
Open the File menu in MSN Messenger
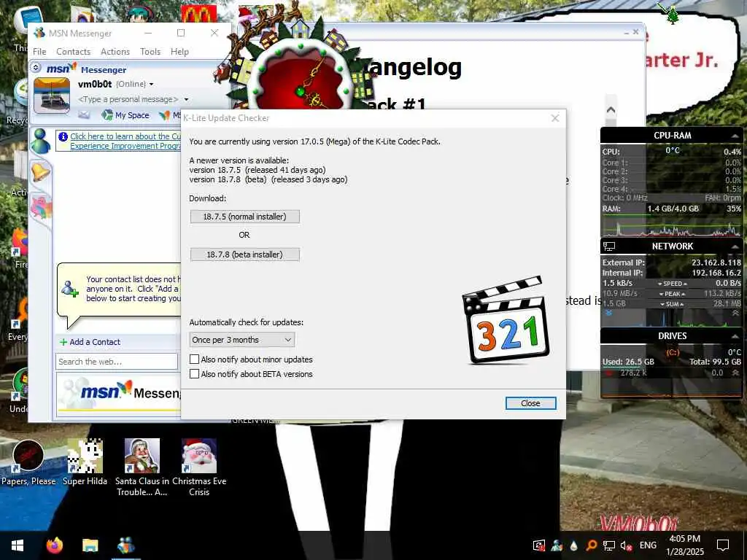[39, 52]
